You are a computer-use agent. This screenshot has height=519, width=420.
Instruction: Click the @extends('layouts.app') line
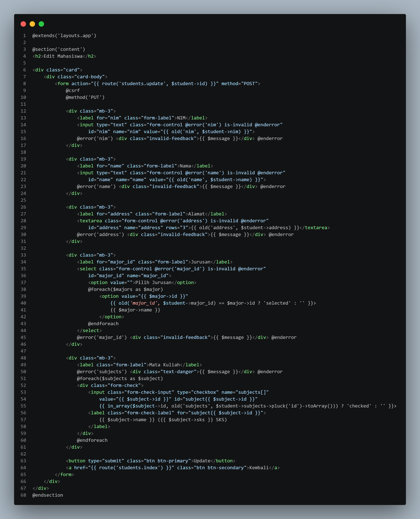[x=64, y=36]
